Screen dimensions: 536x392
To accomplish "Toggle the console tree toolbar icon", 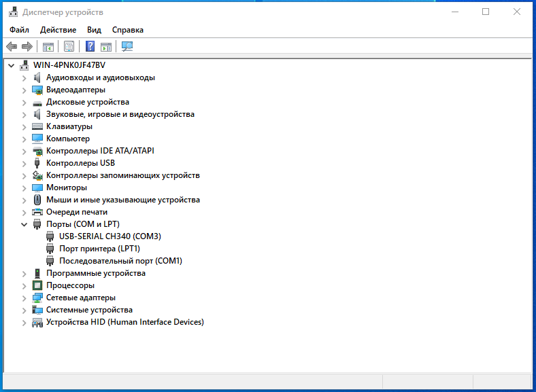I will tap(48, 46).
